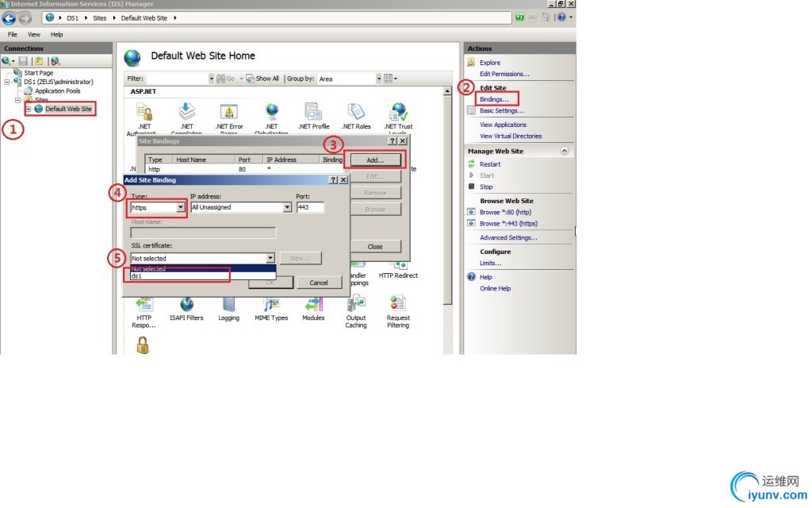Click Close button in Site Bindings
The width and height of the screenshot is (812, 508).
pos(375,247)
